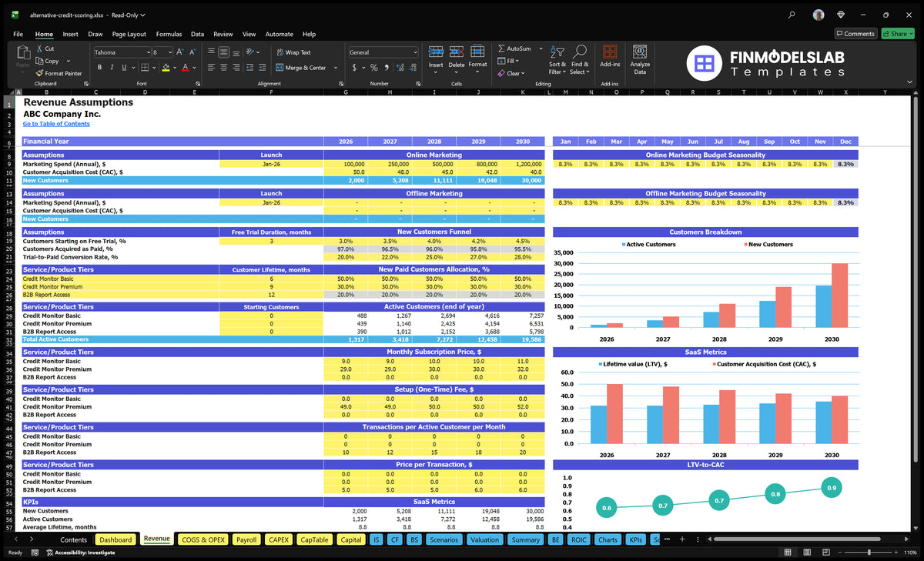Show more sheet tabs via ellipsis
Image resolution: width=924 pixels, height=561 pixels.
[x=668, y=539]
